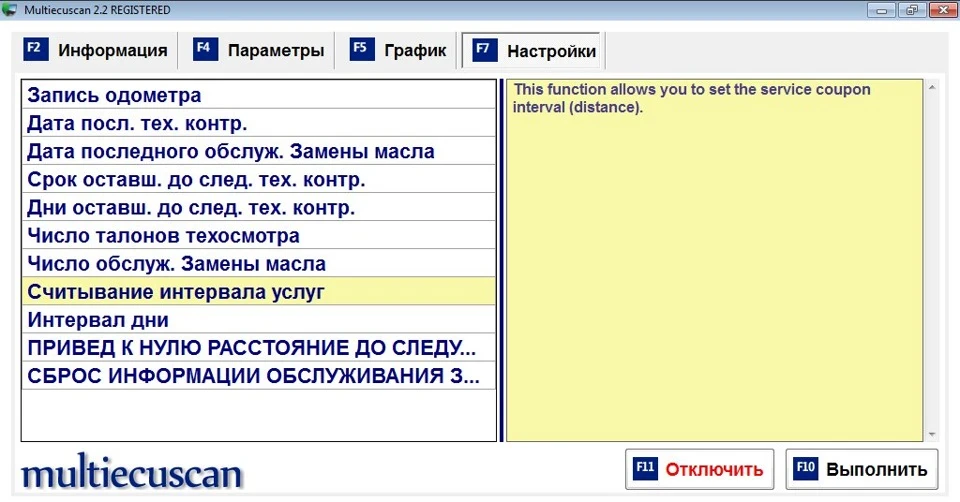
Task: Pick Дни оставш. до след. тех. контр.
Action: coord(258,208)
